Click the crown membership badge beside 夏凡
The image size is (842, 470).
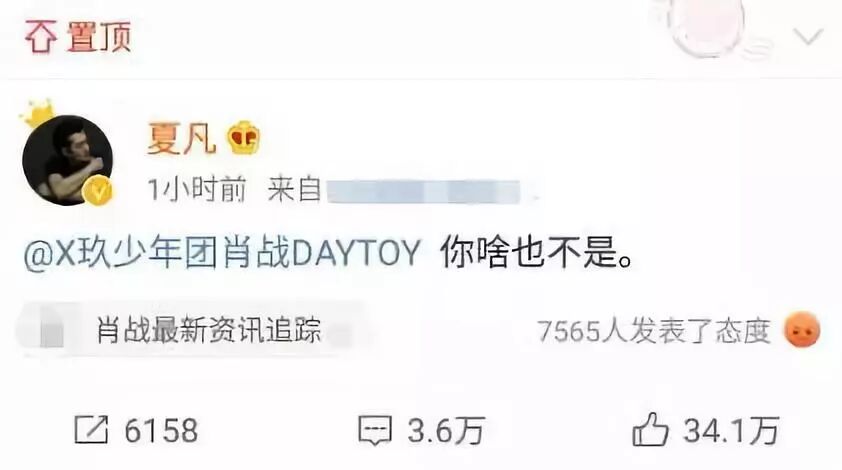tap(243, 138)
